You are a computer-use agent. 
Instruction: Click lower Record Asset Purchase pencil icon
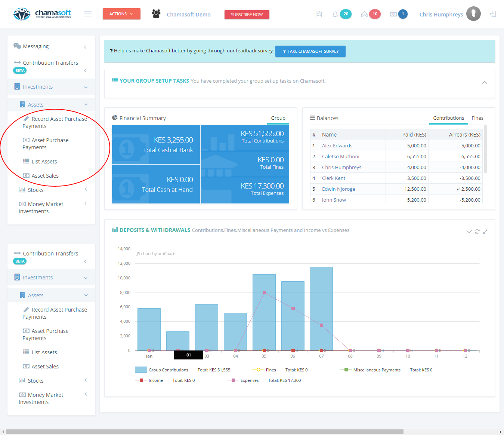coord(26,309)
